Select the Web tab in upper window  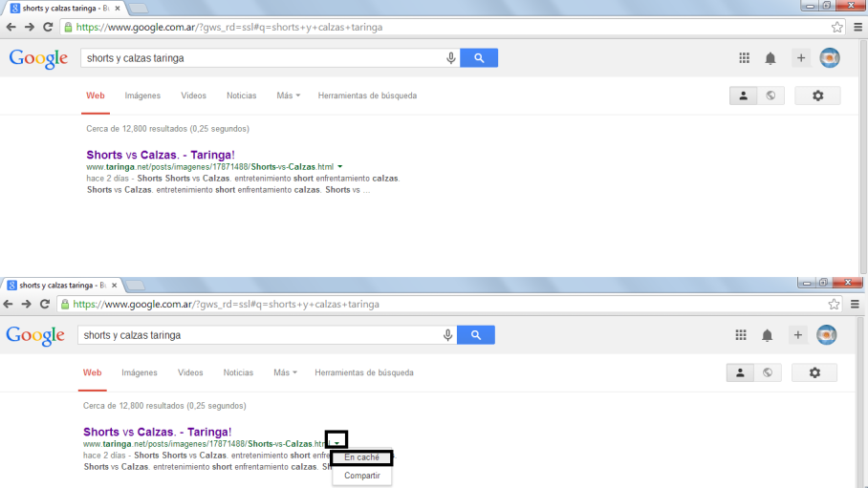[x=96, y=95]
